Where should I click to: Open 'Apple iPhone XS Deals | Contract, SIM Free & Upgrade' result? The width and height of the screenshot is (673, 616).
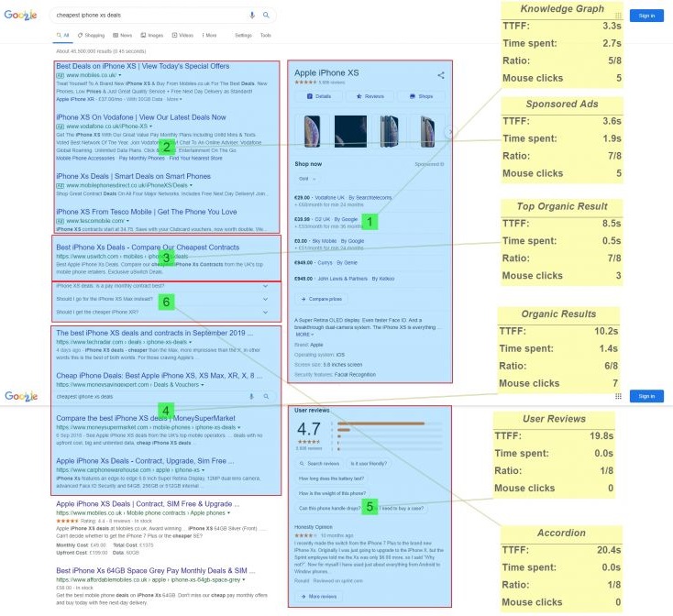[148, 504]
